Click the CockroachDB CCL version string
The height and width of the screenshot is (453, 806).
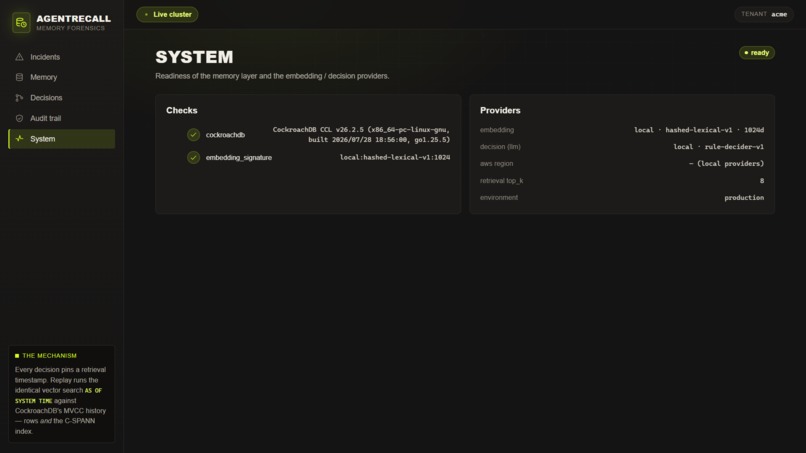pos(361,135)
